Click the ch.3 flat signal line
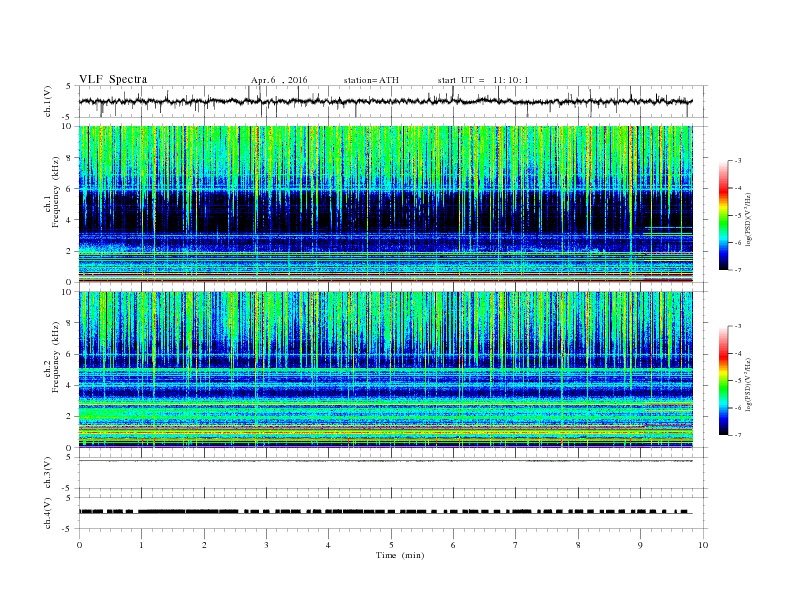Viewport: 792px width, 612px height. 385,461
